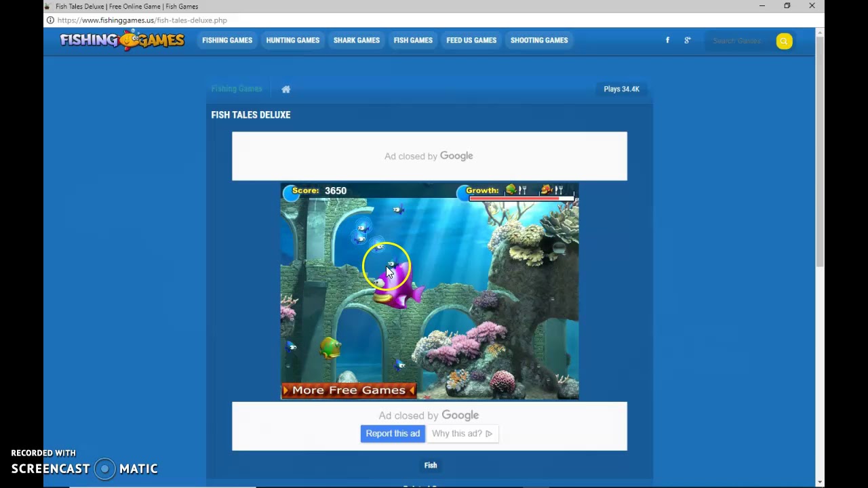The width and height of the screenshot is (868, 488).
Task: Focus the Search Games input field
Action: tap(739, 41)
